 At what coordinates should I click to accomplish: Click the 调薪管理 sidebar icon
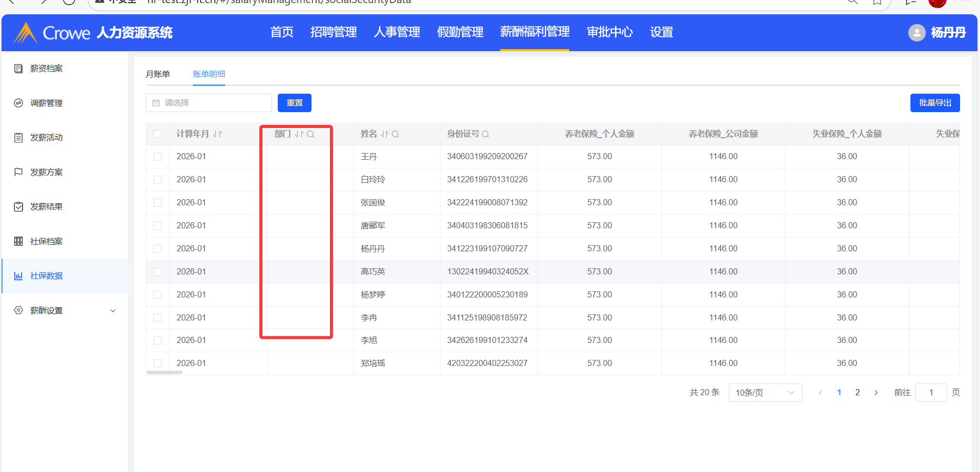(18, 103)
